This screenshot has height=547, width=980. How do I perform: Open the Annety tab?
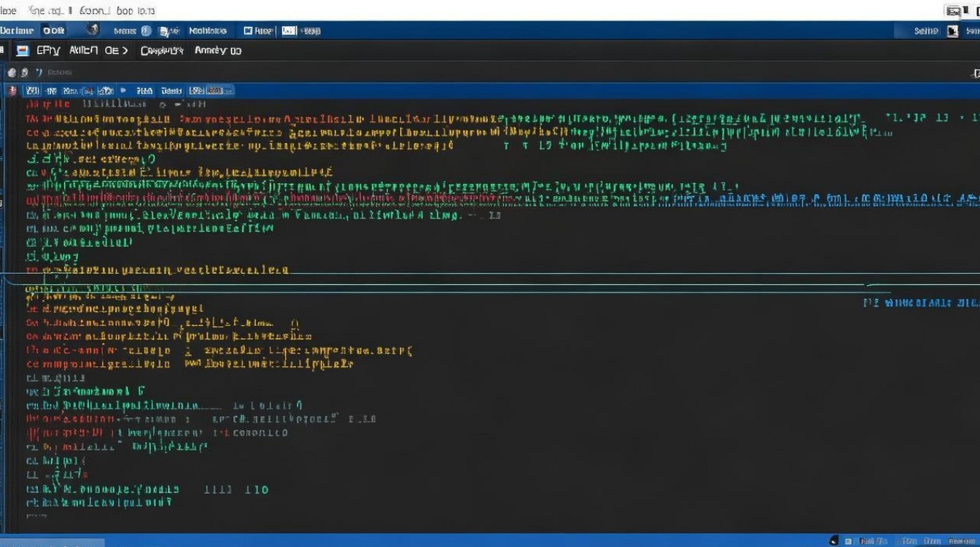point(217,50)
